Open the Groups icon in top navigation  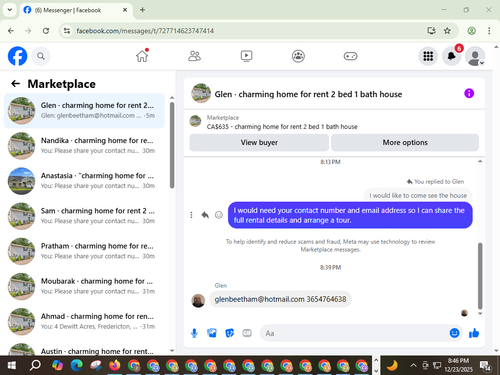click(x=298, y=56)
